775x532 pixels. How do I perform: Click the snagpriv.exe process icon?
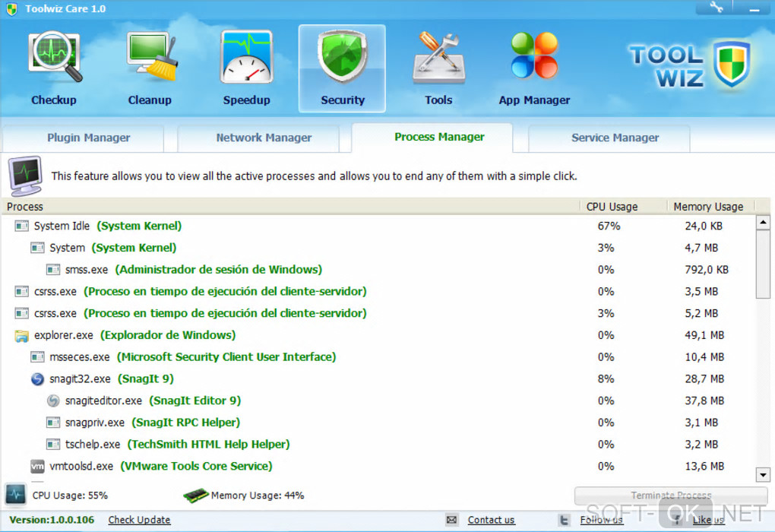53,423
